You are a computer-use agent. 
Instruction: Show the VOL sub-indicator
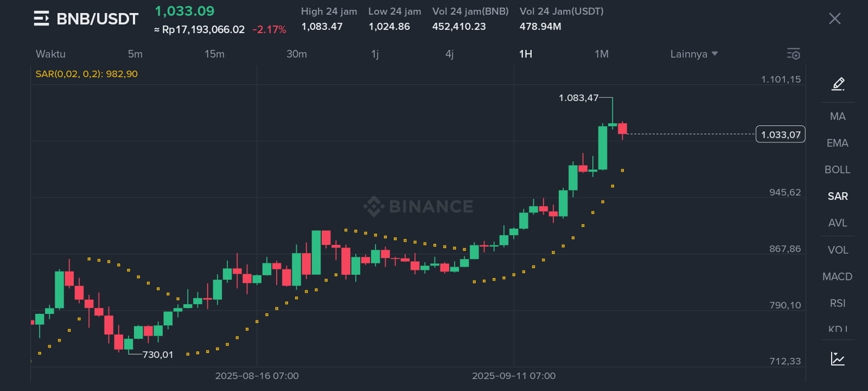pos(838,250)
